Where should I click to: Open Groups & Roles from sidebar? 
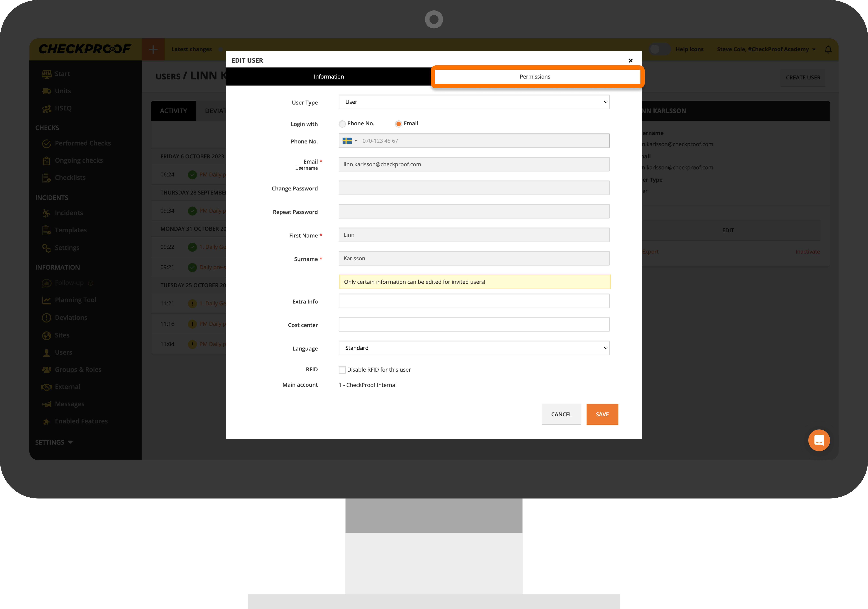78,370
